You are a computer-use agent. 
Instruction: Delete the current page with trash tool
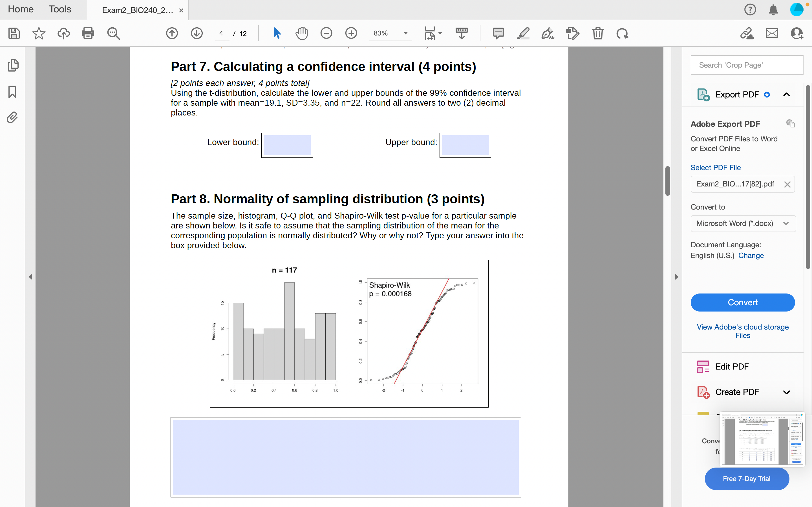click(598, 33)
